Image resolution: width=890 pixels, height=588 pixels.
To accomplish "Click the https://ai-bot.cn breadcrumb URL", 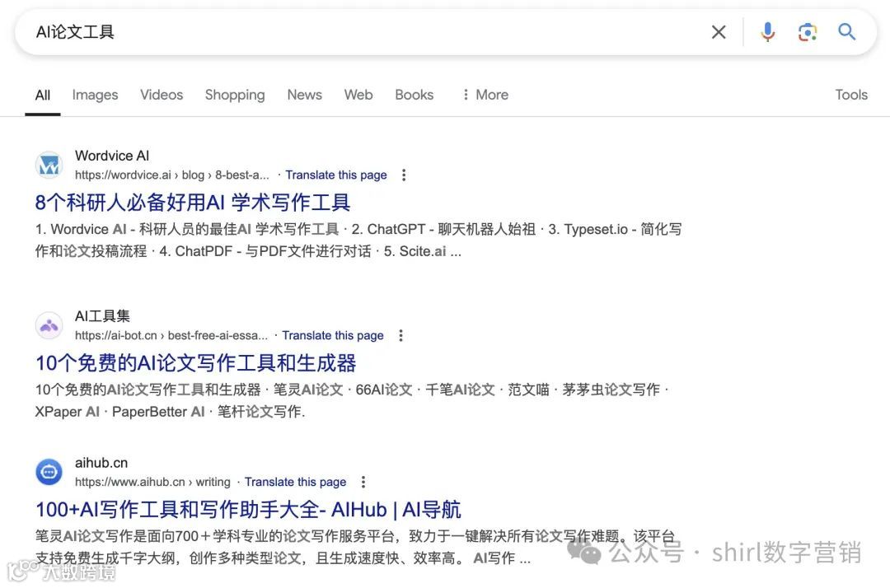I will coord(171,336).
